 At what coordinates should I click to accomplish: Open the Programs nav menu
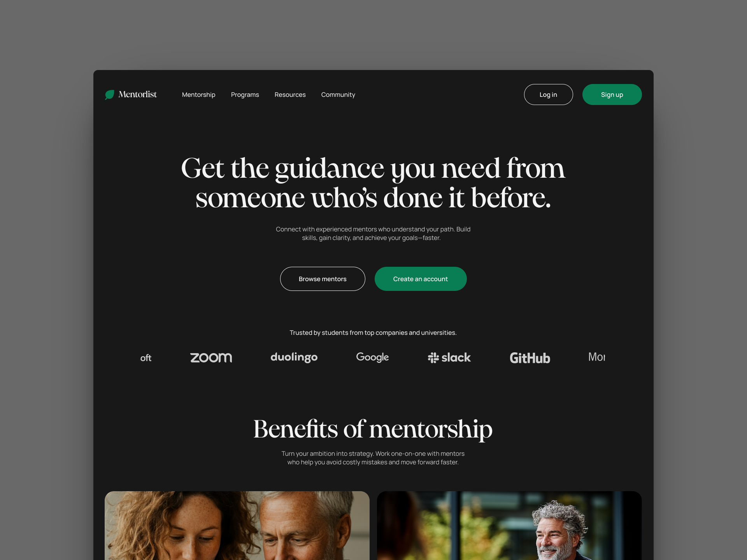(x=245, y=94)
